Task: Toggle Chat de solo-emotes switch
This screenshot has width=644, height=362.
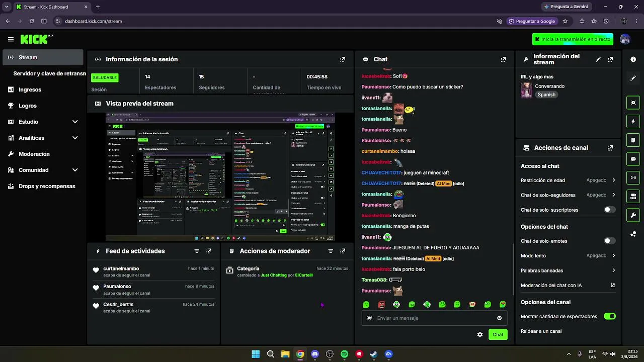Action: click(609, 241)
